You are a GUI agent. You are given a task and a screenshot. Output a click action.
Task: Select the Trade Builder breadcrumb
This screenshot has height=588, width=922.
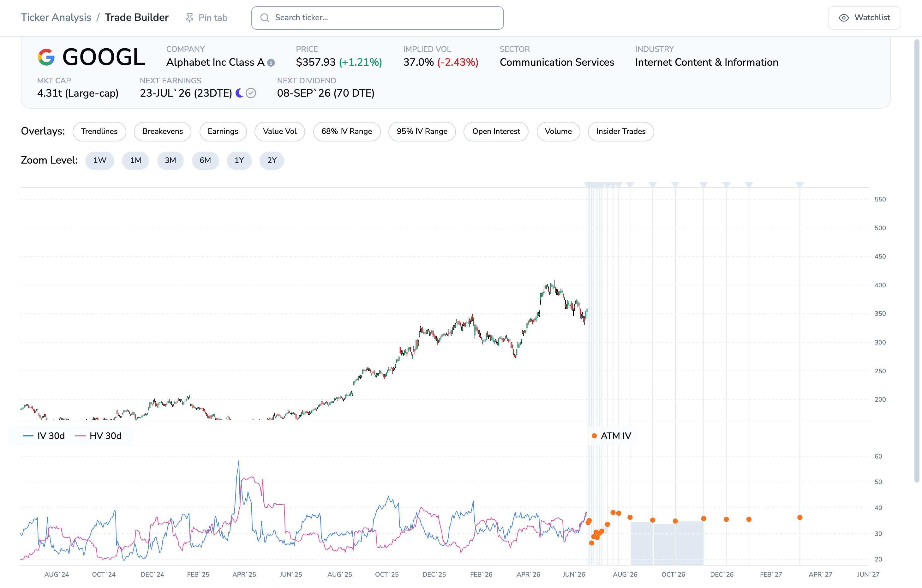(x=137, y=18)
